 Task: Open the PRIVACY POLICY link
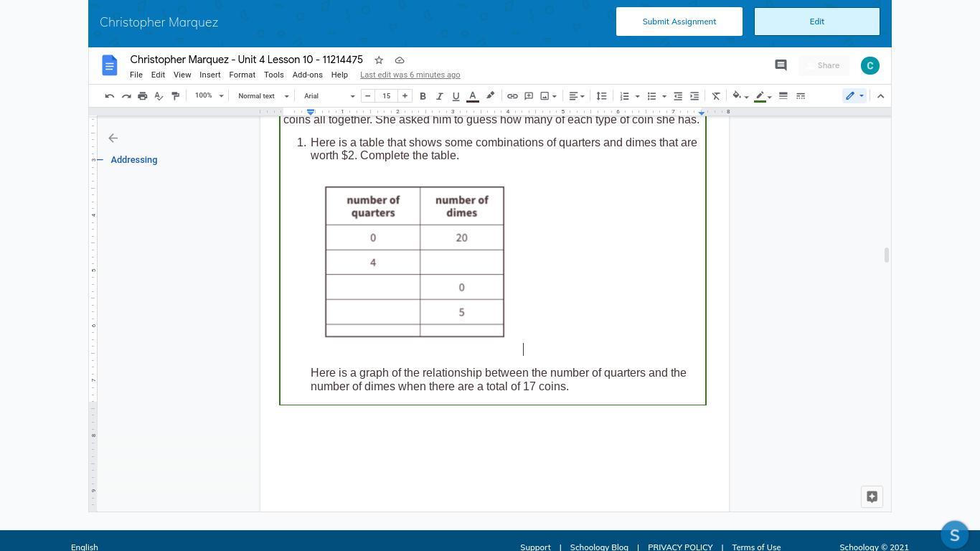tap(680, 547)
